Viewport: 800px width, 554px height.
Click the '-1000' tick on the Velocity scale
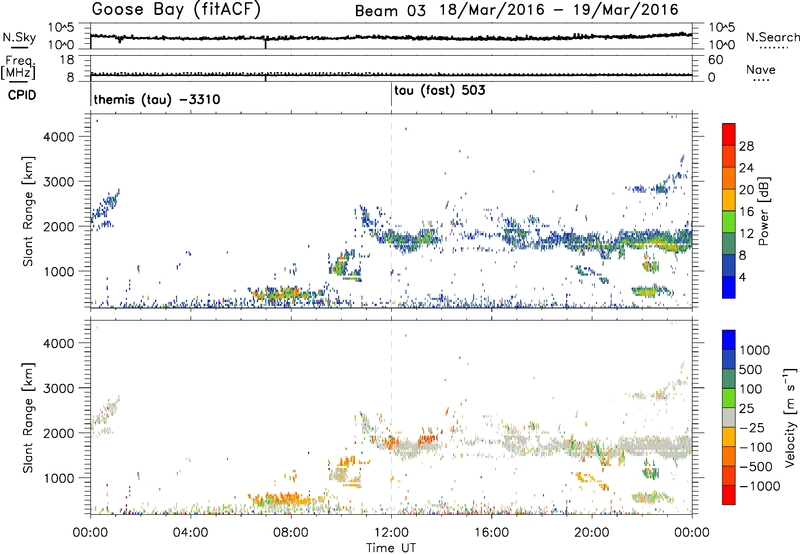[759, 486]
